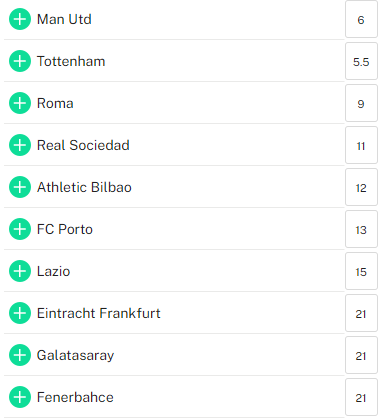Pick the 11 odds for Real Sociedad
This screenshot has height=419, width=380.
tap(361, 145)
